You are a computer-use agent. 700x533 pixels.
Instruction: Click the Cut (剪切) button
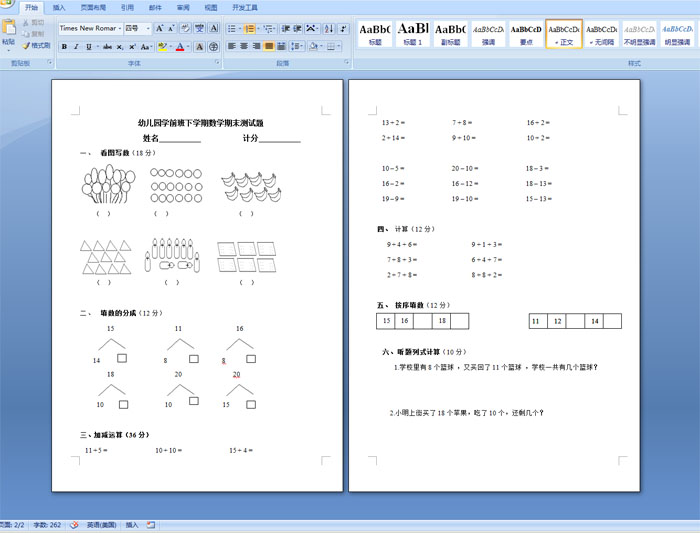pyautogui.click(x=33, y=22)
